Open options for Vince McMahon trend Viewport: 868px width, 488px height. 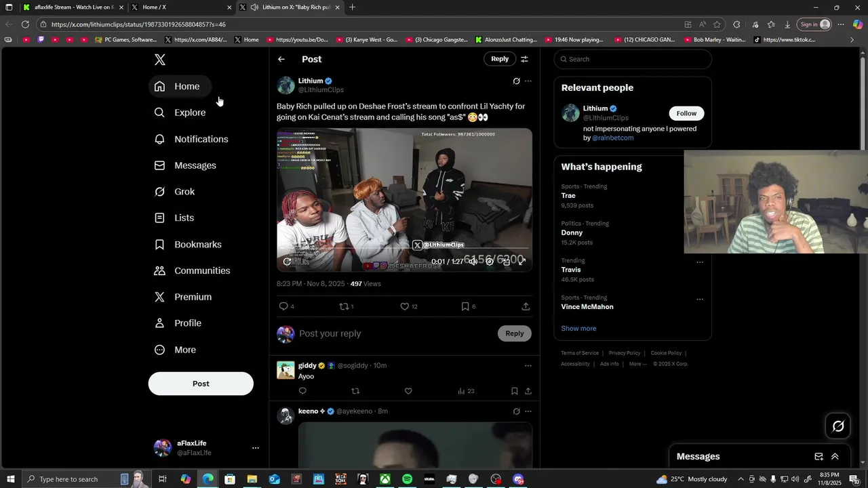[700, 299]
